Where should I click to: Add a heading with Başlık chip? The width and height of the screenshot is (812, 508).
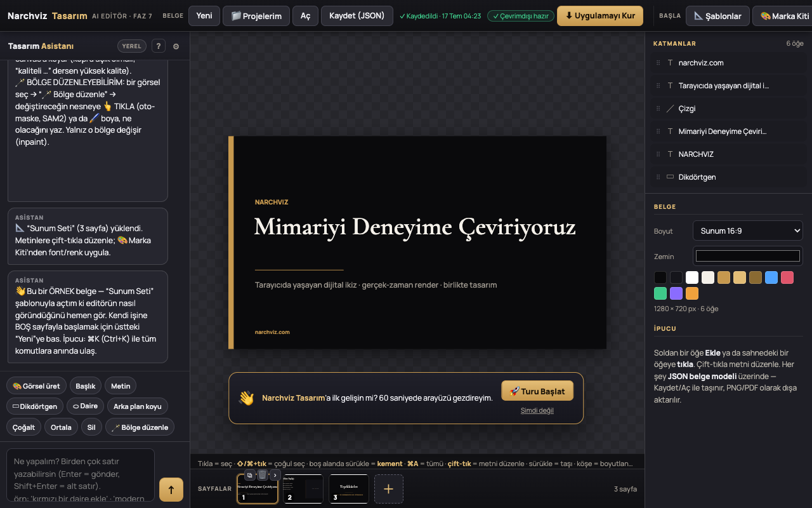86,386
